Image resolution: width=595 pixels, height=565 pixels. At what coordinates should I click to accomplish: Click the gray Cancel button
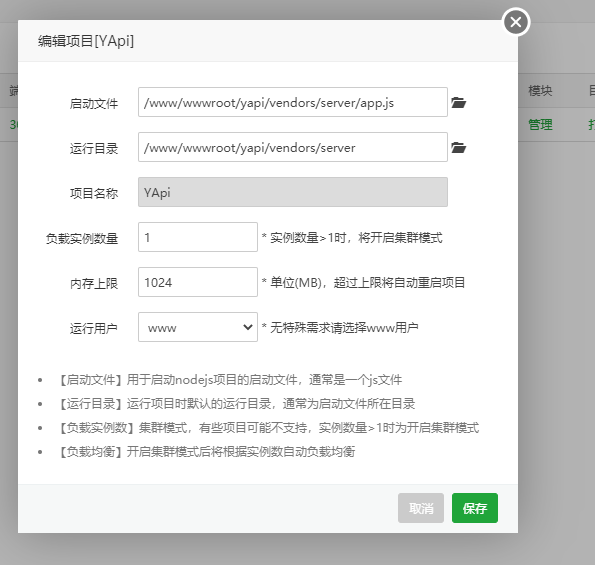pos(421,508)
